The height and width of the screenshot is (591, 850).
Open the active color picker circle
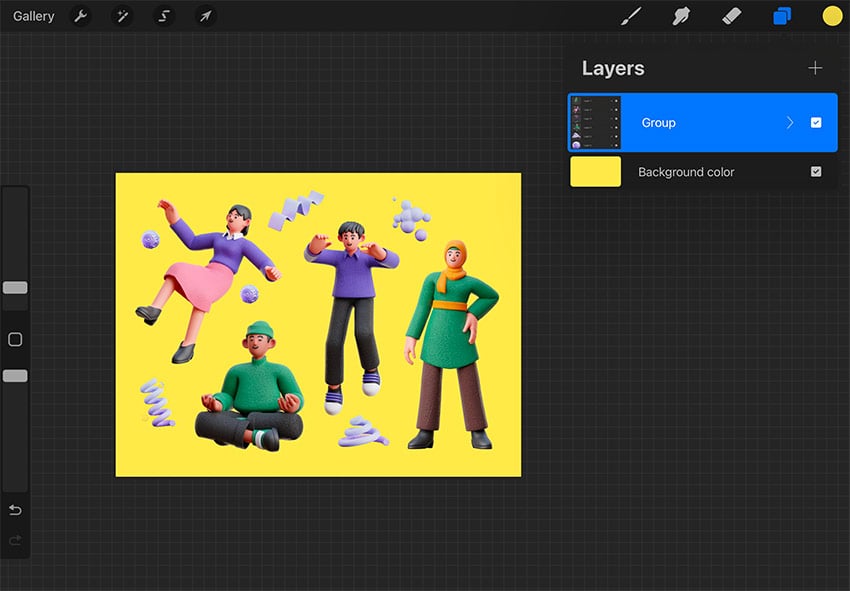[831, 16]
